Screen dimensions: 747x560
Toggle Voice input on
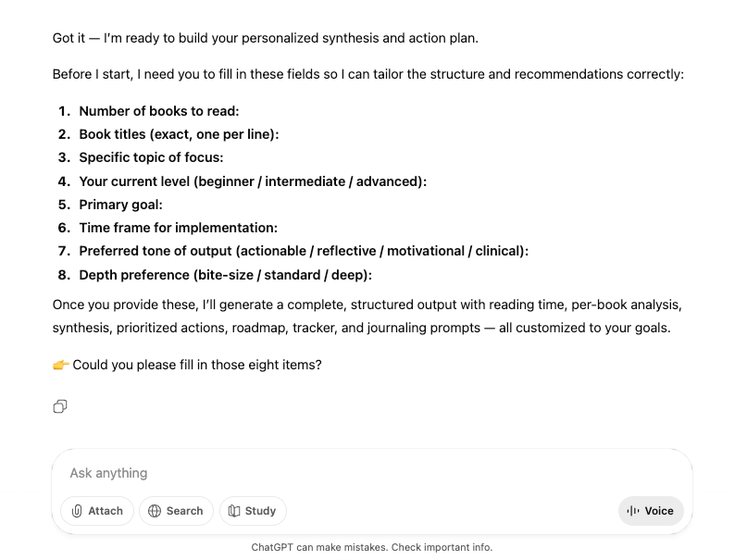651,510
